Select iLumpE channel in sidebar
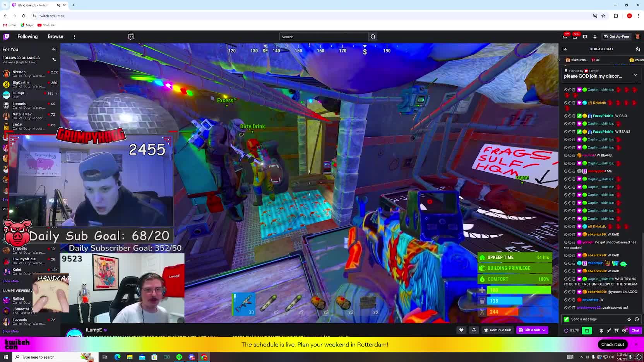This screenshot has width=644, height=362. [30, 95]
